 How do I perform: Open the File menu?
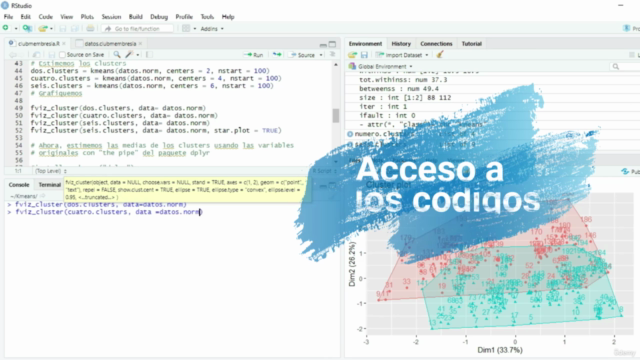click(x=8, y=17)
